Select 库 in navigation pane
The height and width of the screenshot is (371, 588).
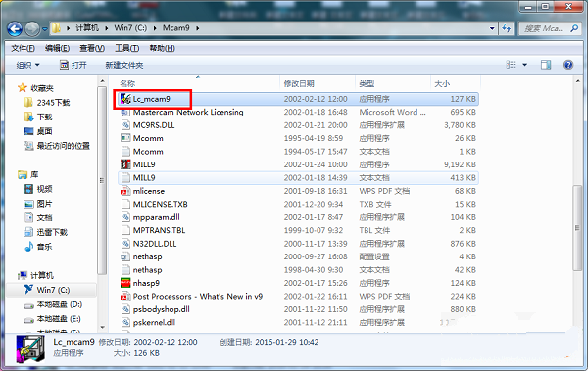(x=34, y=174)
